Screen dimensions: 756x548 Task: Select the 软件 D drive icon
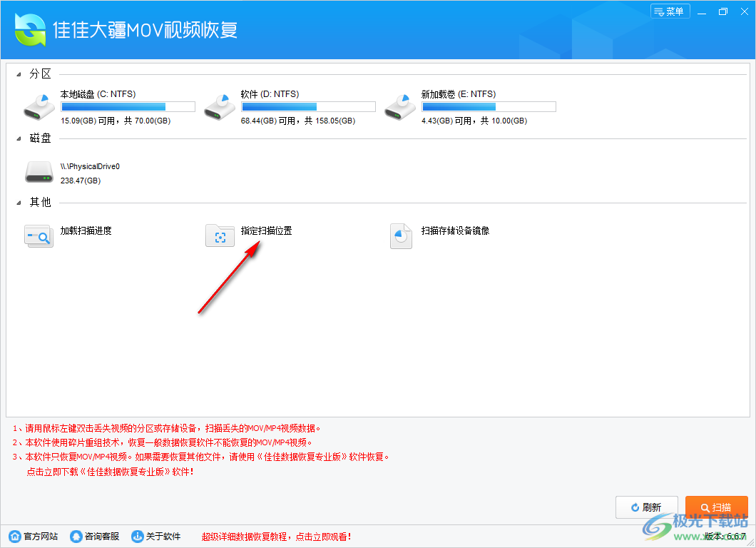click(x=220, y=106)
